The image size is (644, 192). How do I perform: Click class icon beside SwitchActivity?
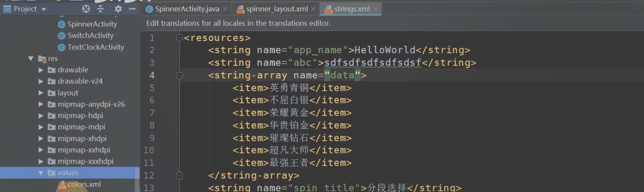click(61, 35)
